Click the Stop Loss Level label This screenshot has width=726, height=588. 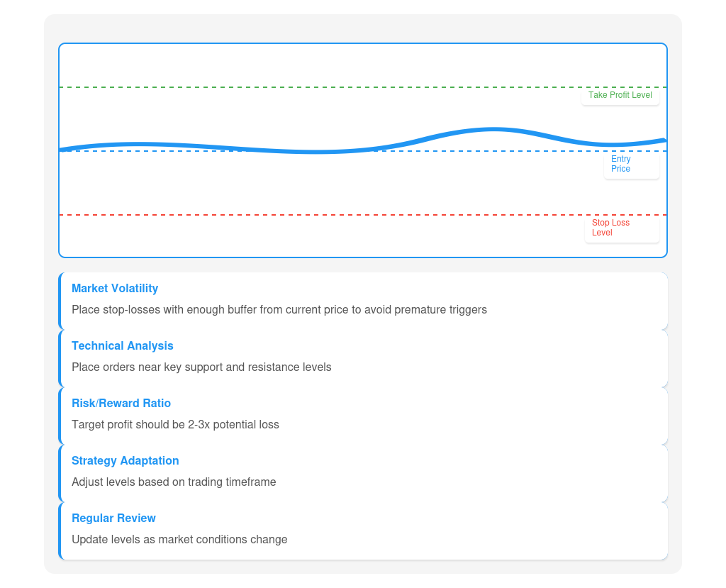[x=610, y=228]
